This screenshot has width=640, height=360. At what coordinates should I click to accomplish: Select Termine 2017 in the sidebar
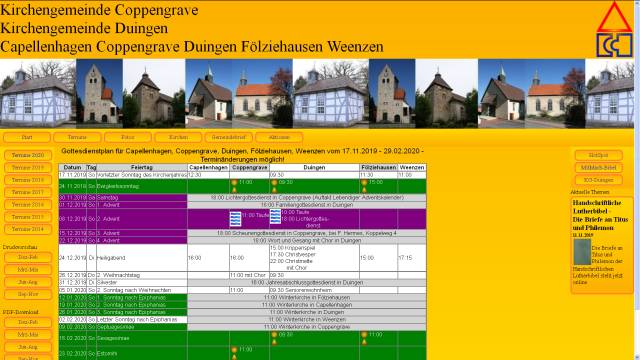pyautogui.click(x=28, y=192)
